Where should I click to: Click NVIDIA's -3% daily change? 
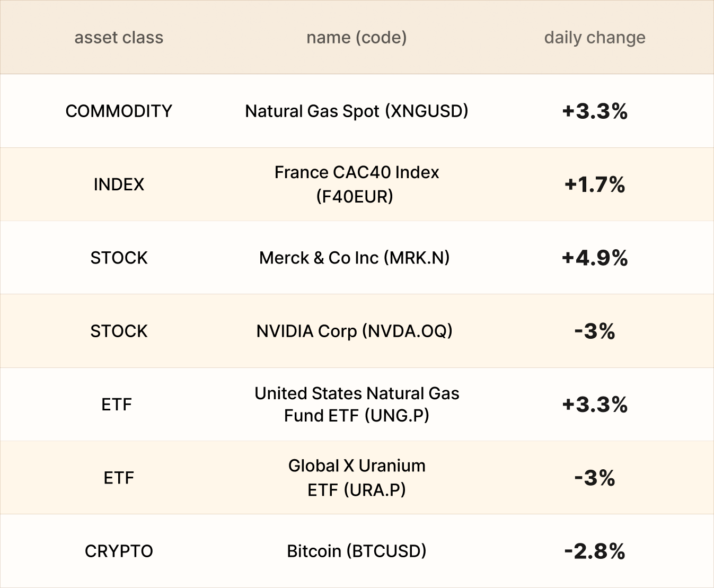(595, 331)
